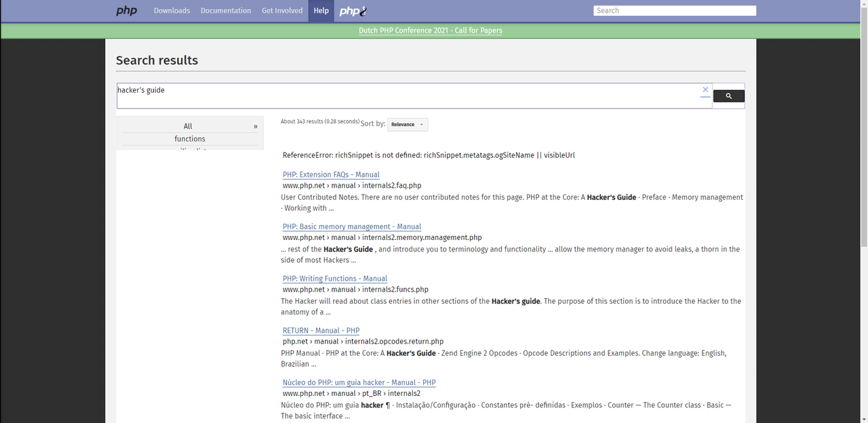Expand refinement tabs with » chevron
The width and height of the screenshot is (868, 423).
pos(256,126)
